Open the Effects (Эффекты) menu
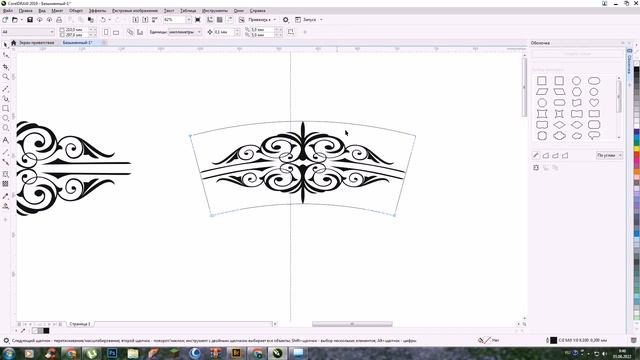Viewport: 640px width, 360px height. pyautogui.click(x=98, y=11)
